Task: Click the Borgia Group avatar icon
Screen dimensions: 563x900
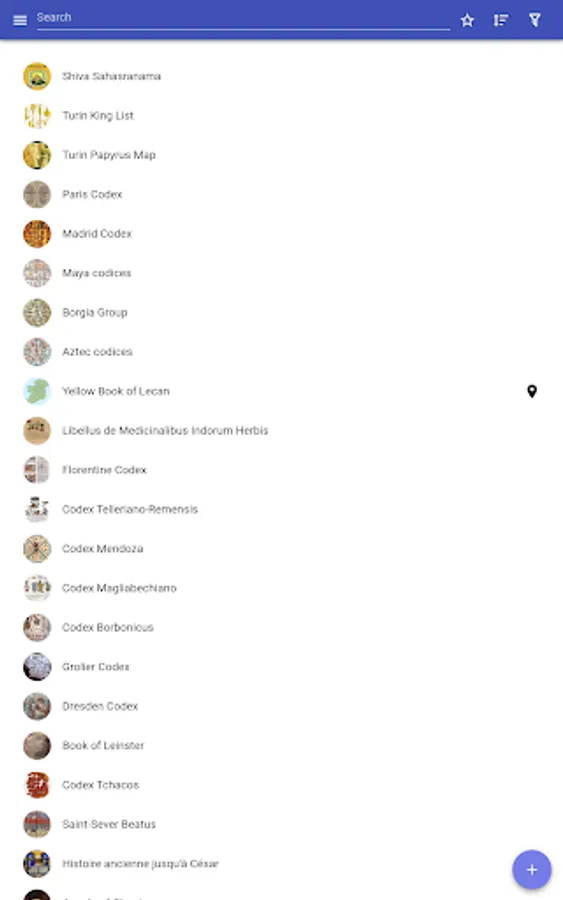Action: click(x=37, y=312)
